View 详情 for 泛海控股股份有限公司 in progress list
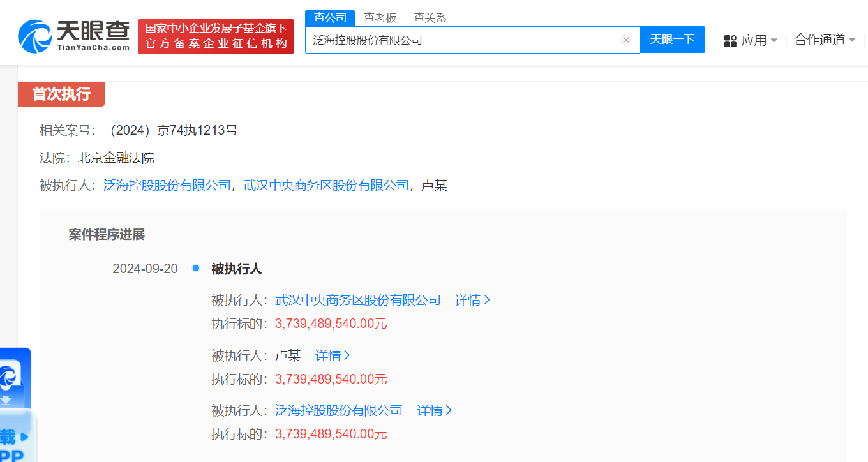 tap(435, 410)
